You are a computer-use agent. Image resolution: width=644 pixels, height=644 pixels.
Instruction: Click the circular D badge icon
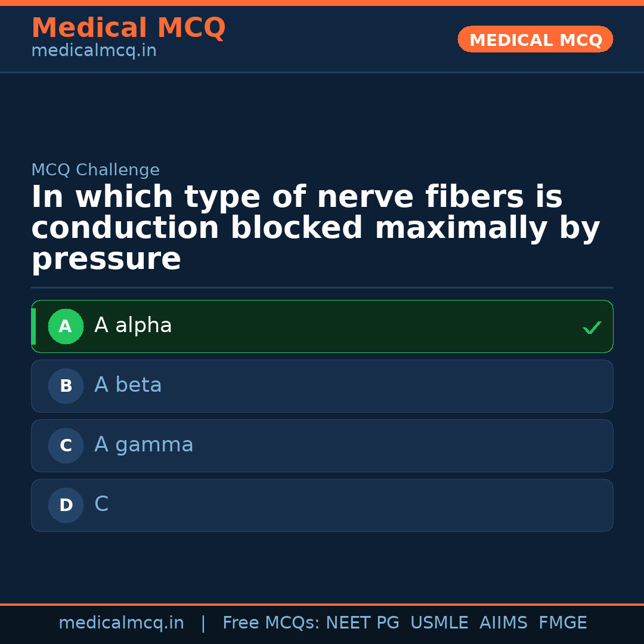(66, 505)
